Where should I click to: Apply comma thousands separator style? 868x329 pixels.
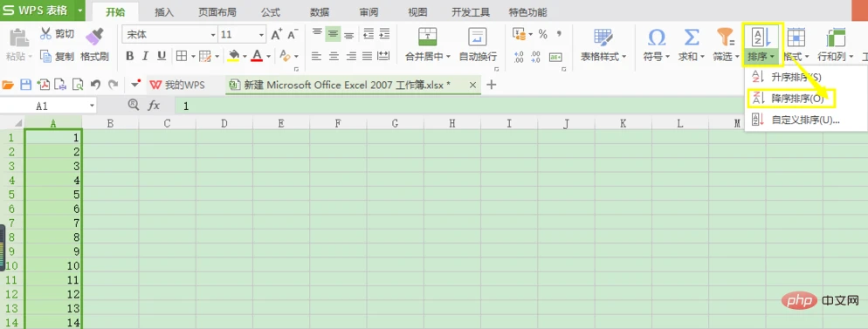[559, 34]
